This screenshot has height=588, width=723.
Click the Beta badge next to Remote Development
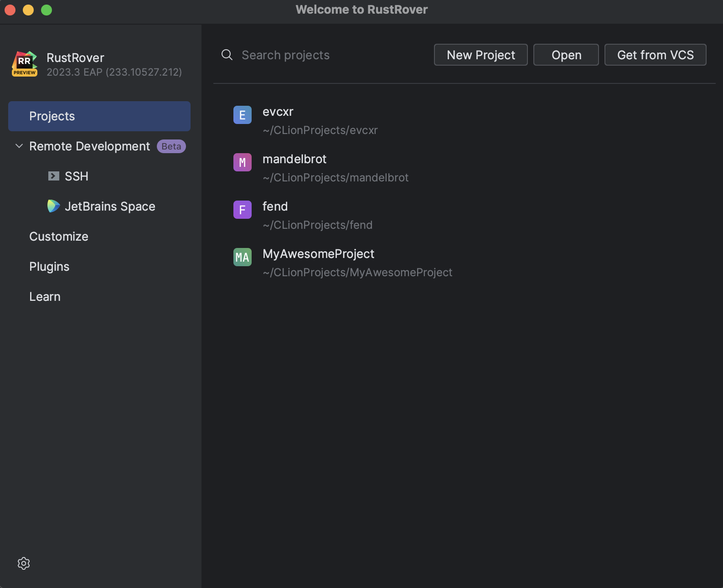[x=171, y=146]
